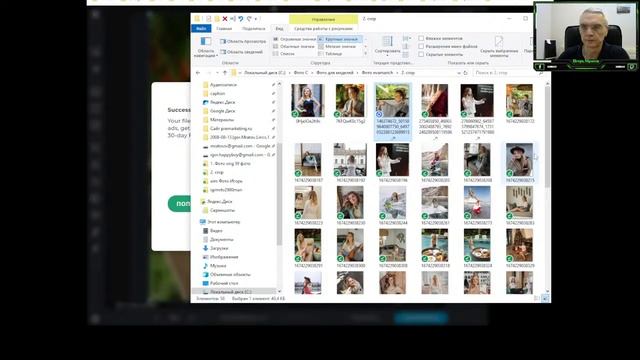Select Google Диск in navigation pane

(x=222, y=111)
